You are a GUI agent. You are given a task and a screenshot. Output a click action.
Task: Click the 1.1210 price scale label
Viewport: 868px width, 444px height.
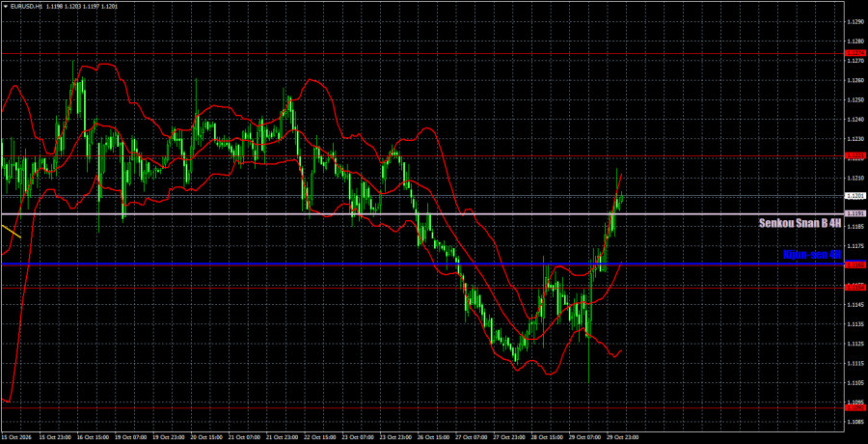tap(855, 178)
